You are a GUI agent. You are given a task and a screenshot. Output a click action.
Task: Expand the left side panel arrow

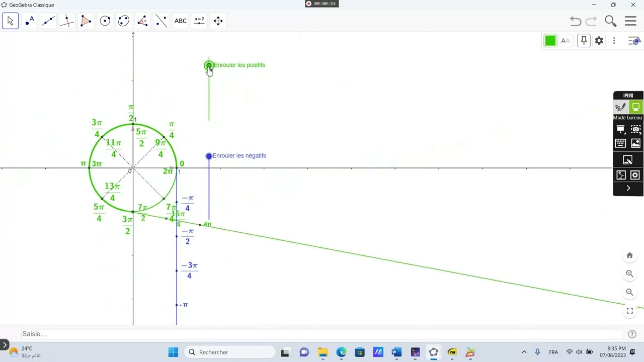(5, 345)
